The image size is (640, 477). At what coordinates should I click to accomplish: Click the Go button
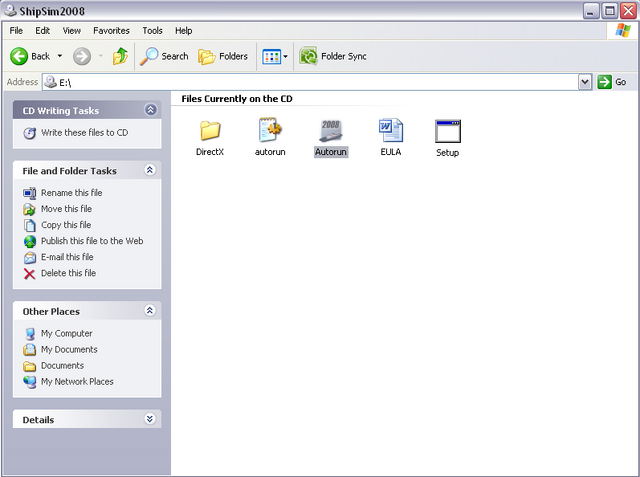pyautogui.click(x=612, y=82)
